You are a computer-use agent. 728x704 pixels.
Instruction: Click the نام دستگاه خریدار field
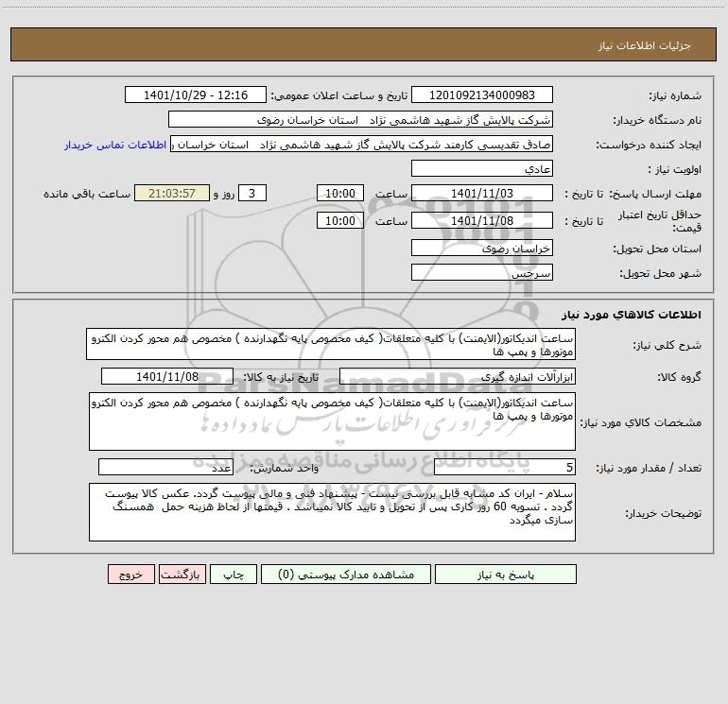360,119
